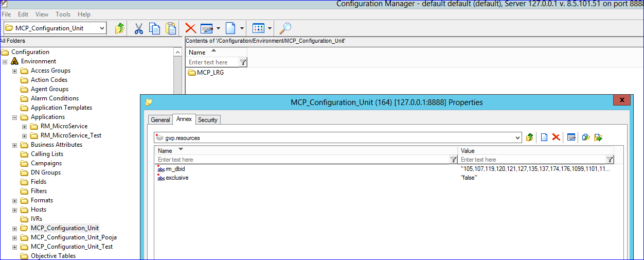644x260 pixels.
Task: Expand the Hosts tree node
Action: (14, 210)
